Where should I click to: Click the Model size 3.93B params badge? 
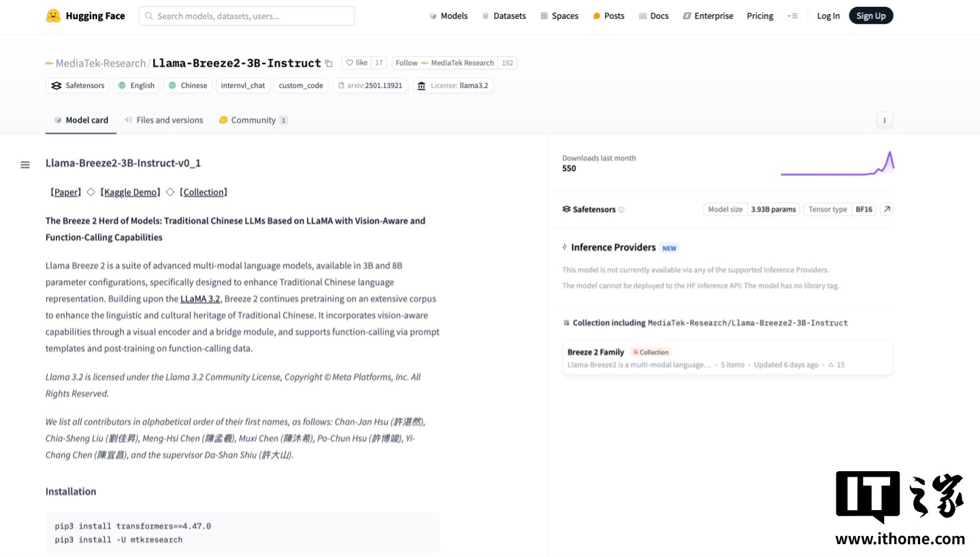click(x=751, y=209)
